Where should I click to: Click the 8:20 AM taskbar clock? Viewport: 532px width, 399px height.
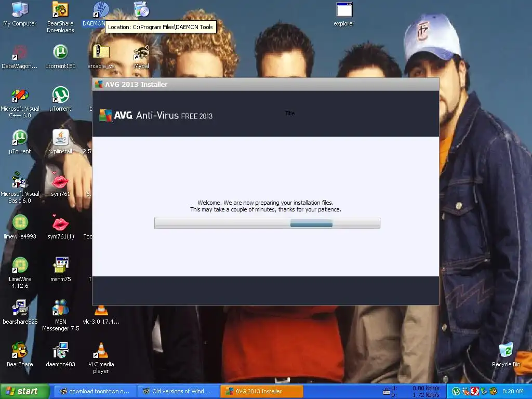point(513,391)
